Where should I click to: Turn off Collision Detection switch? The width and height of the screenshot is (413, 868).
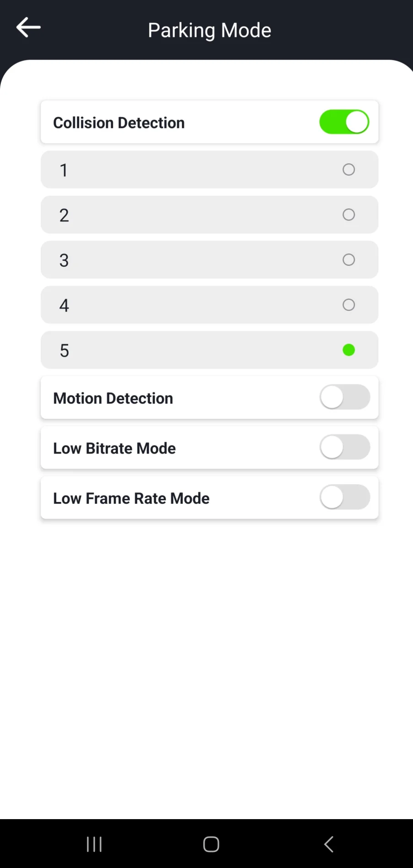344,122
